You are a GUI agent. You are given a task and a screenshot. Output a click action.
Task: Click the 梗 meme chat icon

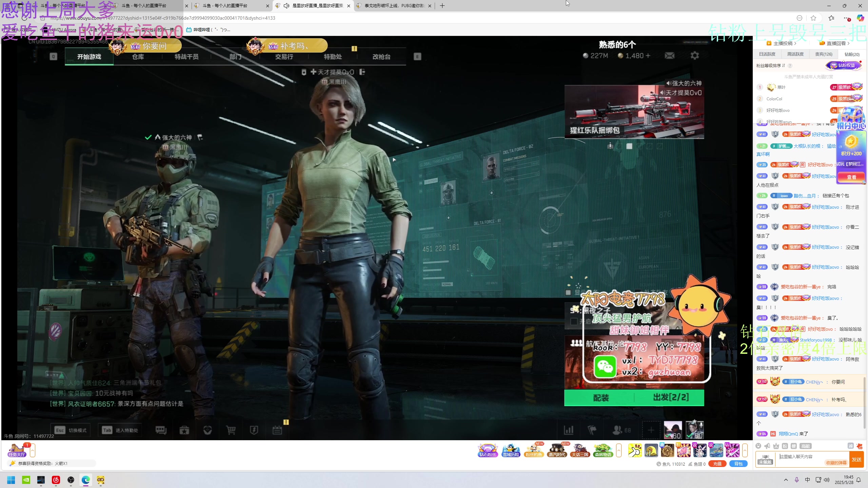[794, 446]
